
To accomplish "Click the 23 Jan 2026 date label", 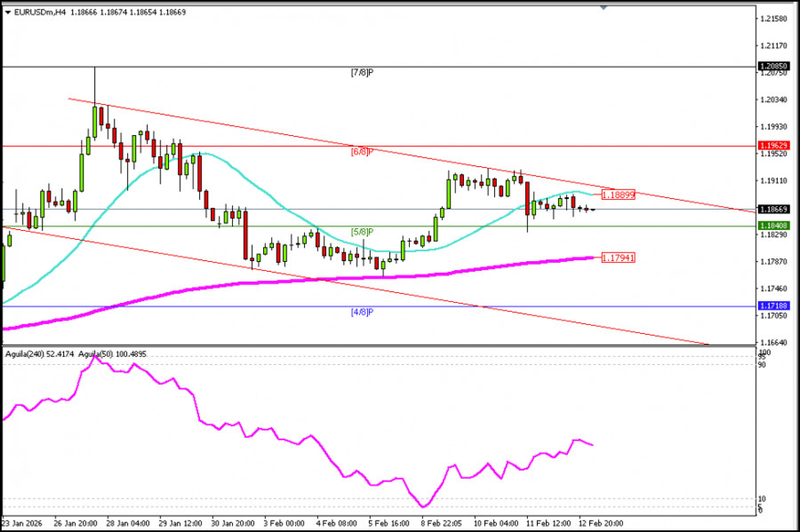I will coord(22,523).
